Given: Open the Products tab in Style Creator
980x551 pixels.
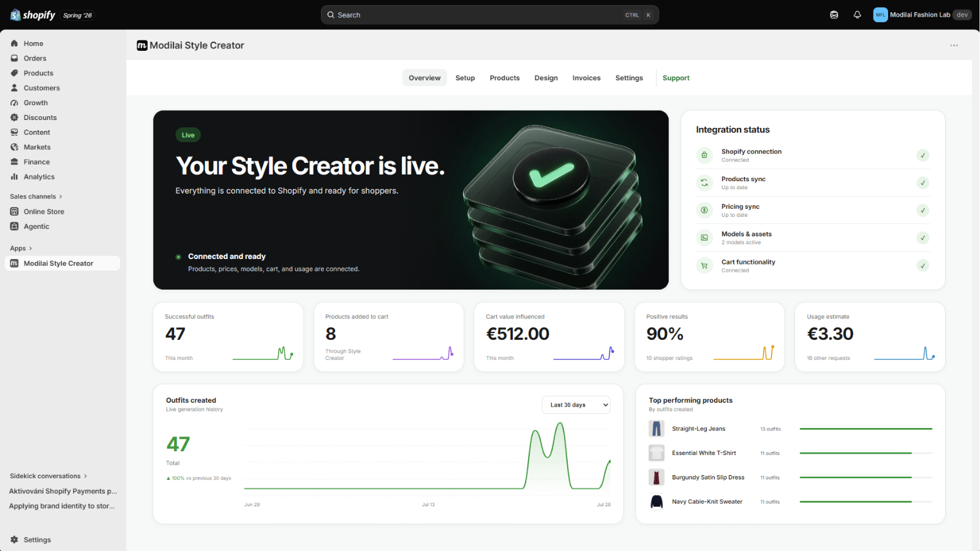Looking at the screenshot, I should (x=505, y=78).
